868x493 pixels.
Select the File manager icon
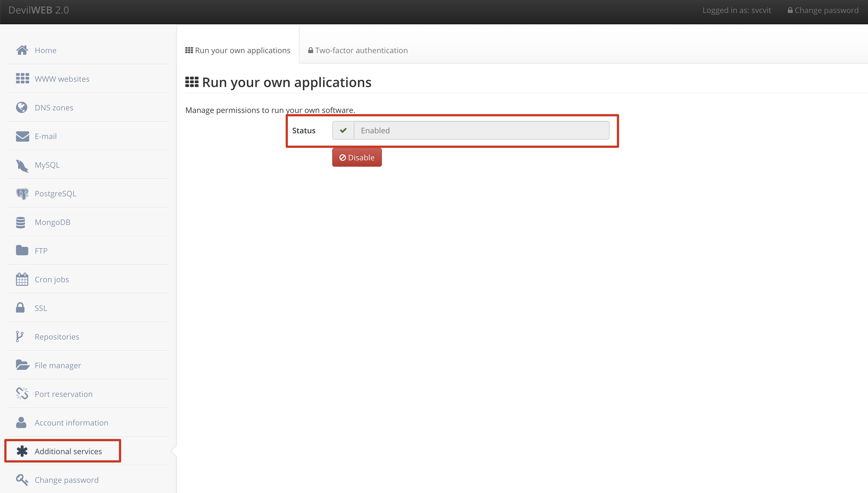coord(22,365)
